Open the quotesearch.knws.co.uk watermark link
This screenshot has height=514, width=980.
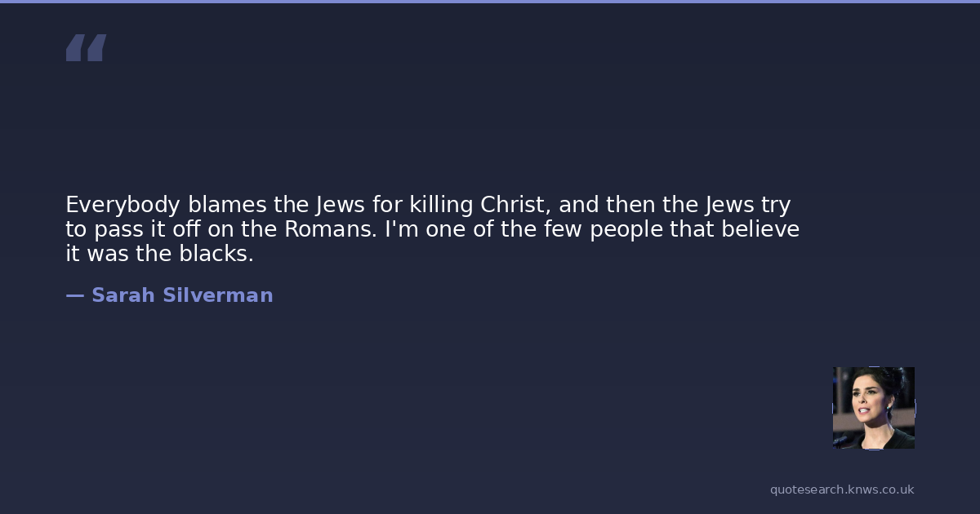[x=841, y=490]
